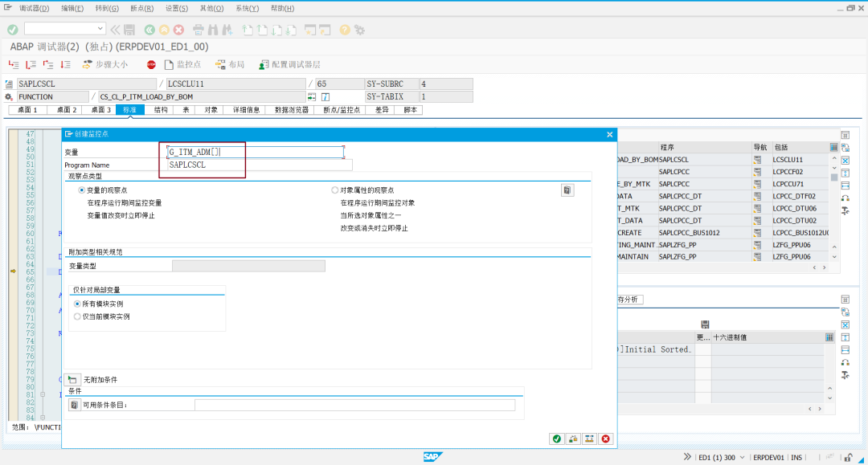Open the 调试器(D) menu
868x465 pixels.
(x=34, y=8)
